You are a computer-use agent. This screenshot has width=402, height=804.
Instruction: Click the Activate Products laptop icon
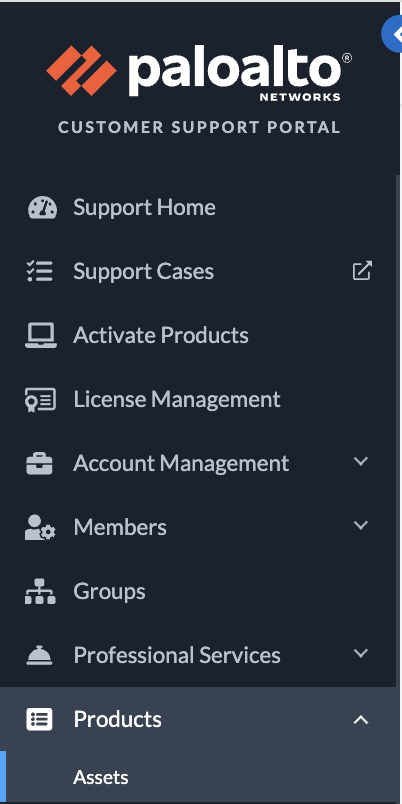pos(41,335)
